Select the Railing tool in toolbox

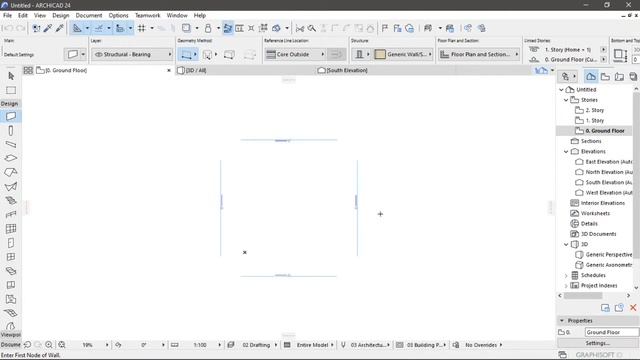click(x=11, y=214)
